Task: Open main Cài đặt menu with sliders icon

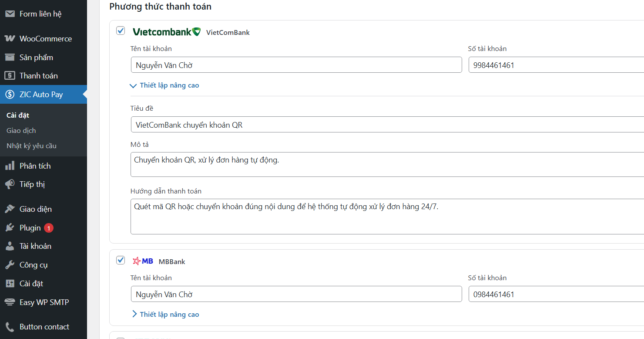Action: [44, 284]
